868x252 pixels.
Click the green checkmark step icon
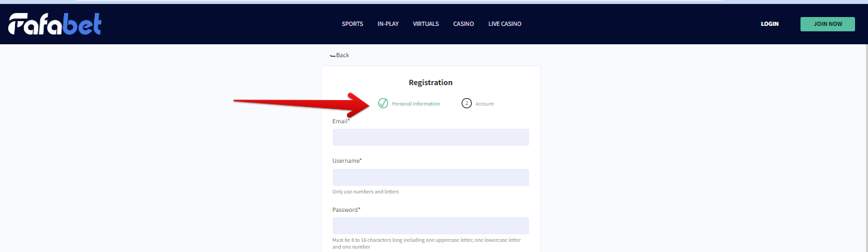pyautogui.click(x=383, y=104)
